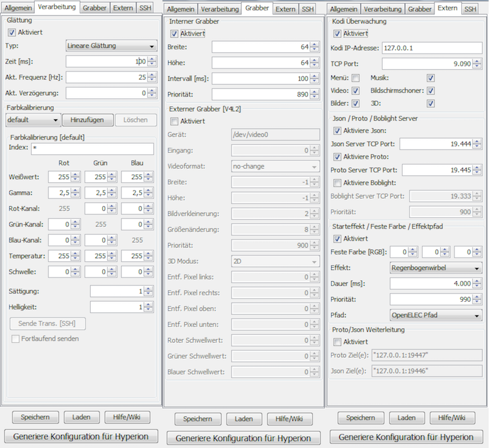
Task: Open the Pfad dropdown showing OpenELEC Pfad
Action: click(436, 315)
